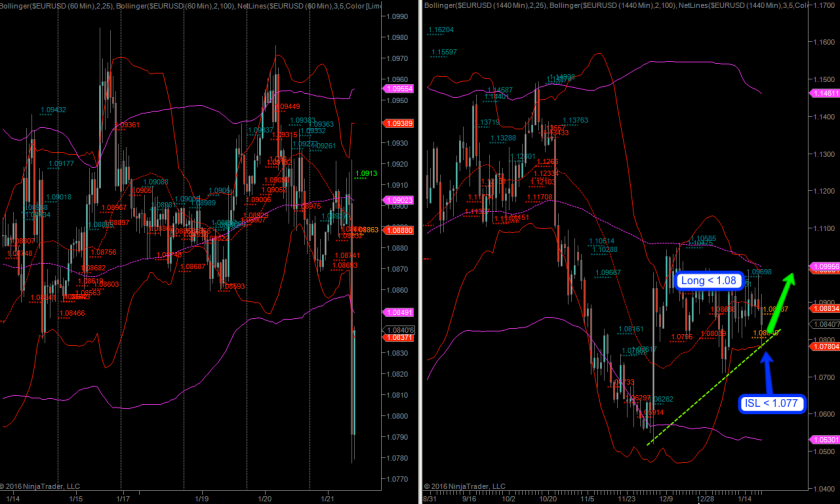Select the teal 1.08161 net line label
The image size is (840, 504).
pyautogui.click(x=631, y=329)
